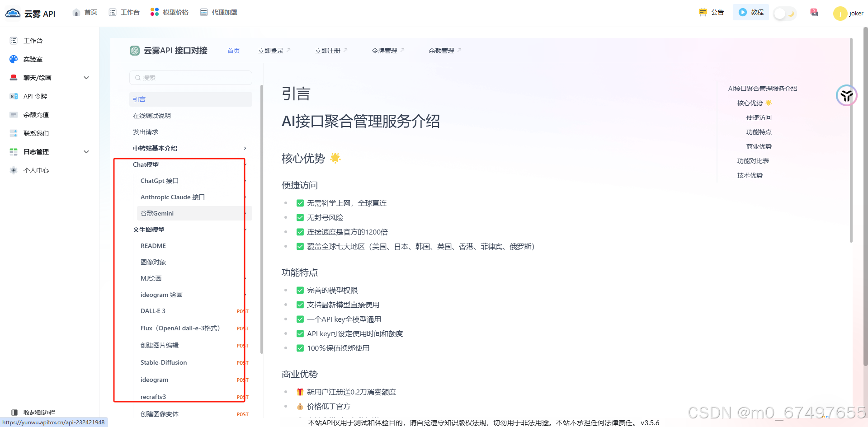Click the sun icon beside 核心优势 heading
The width and height of the screenshot is (868, 427).
pyautogui.click(x=335, y=158)
